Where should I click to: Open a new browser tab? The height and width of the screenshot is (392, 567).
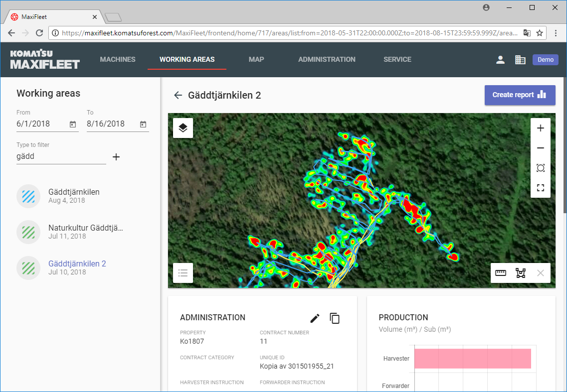(113, 17)
